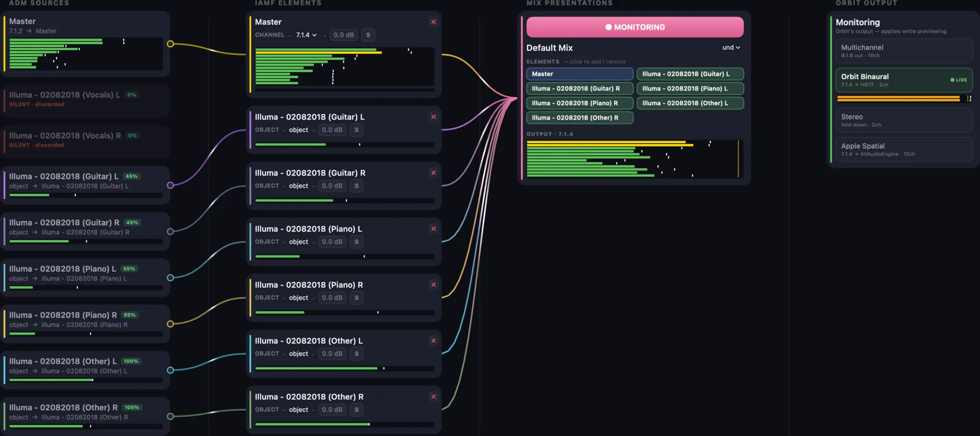Open object type for Guitar L element
Image resolution: width=980 pixels, height=436 pixels.
[298, 130]
